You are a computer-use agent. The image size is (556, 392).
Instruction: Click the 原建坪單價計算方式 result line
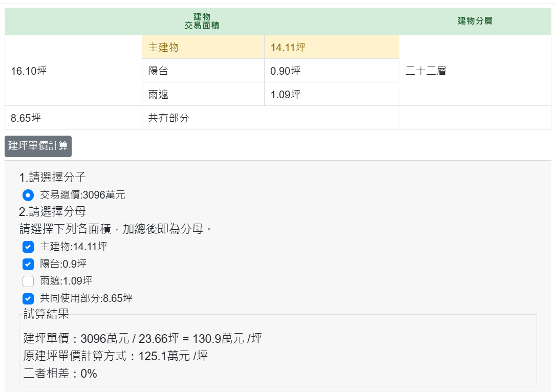(x=116, y=356)
